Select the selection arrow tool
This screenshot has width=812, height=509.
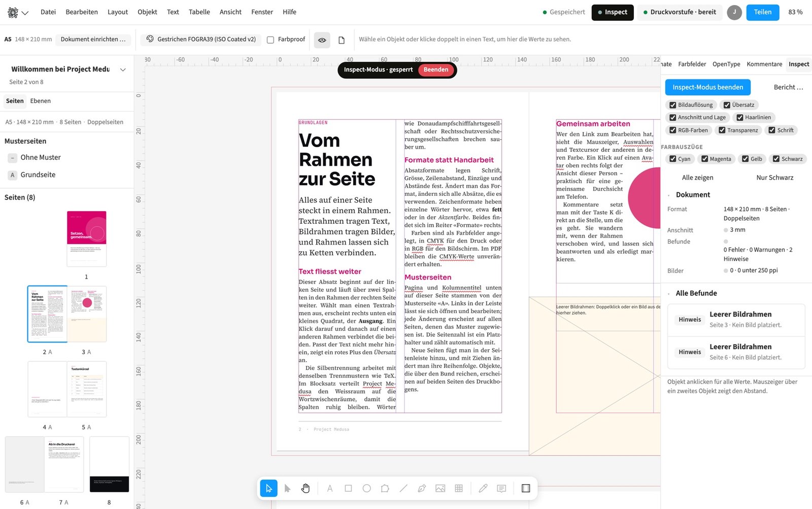click(x=269, y=488)
